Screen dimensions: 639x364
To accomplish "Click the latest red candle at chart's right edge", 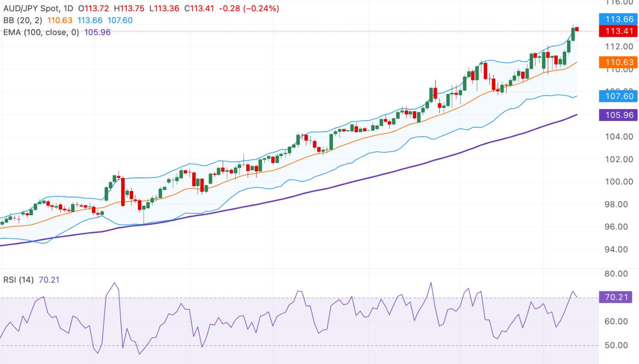I will point(577,29).
